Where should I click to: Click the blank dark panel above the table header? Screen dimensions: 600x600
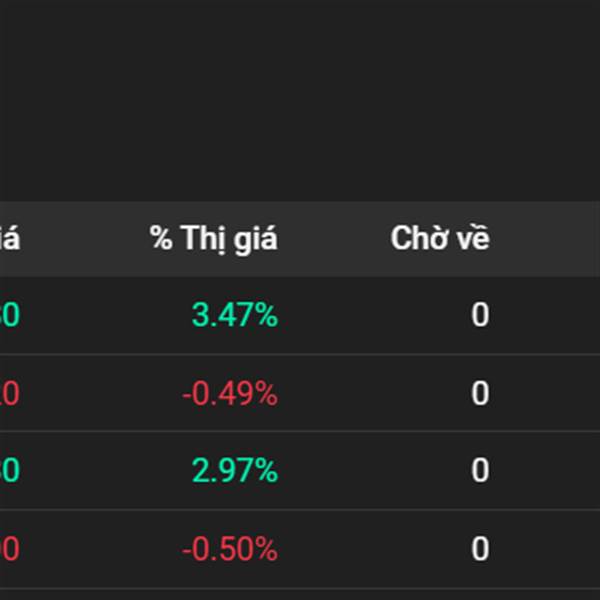tap(300, 100)
